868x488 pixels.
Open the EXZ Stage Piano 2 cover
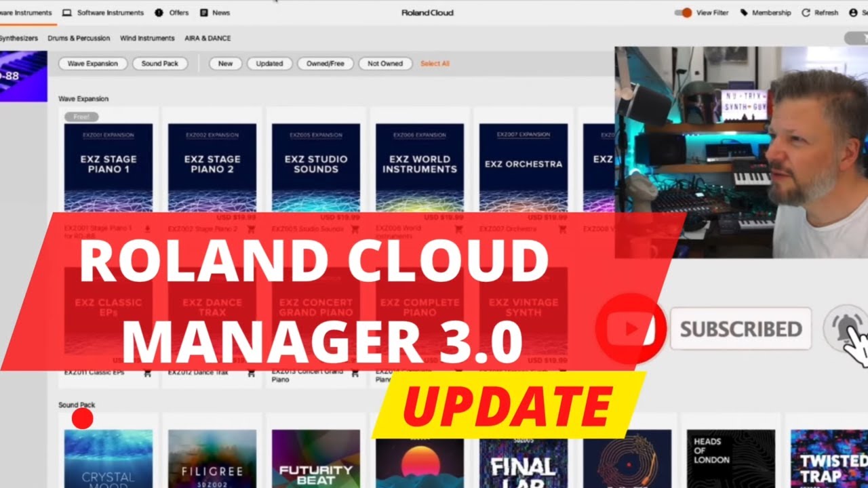[x=212, y=167]
